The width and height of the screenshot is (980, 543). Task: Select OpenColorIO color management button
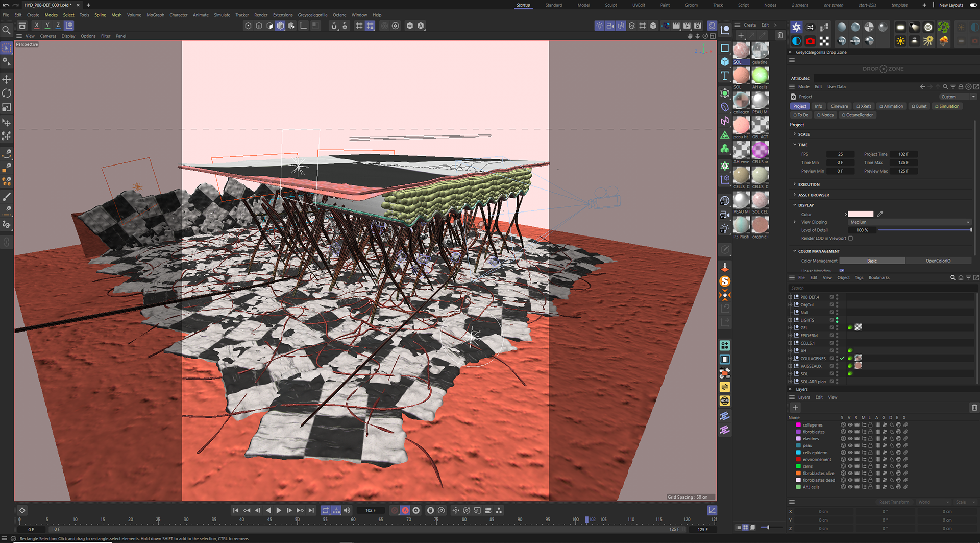coord(938,261)
